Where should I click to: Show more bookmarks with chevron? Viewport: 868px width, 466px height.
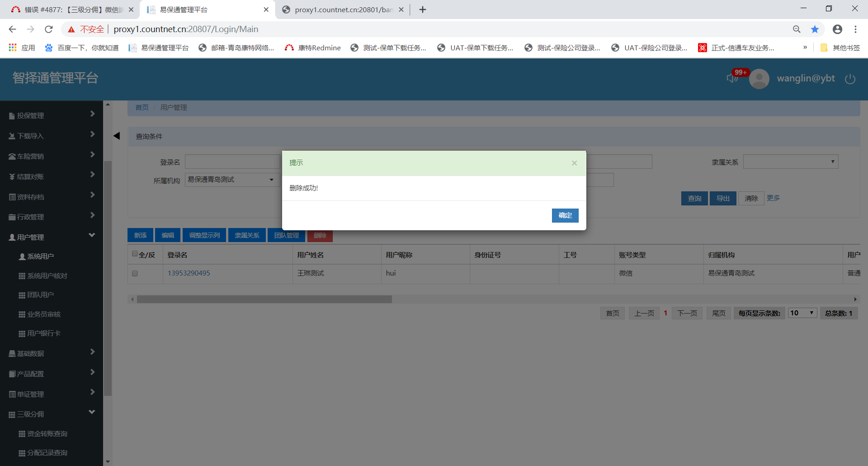(x=805, y=48)
